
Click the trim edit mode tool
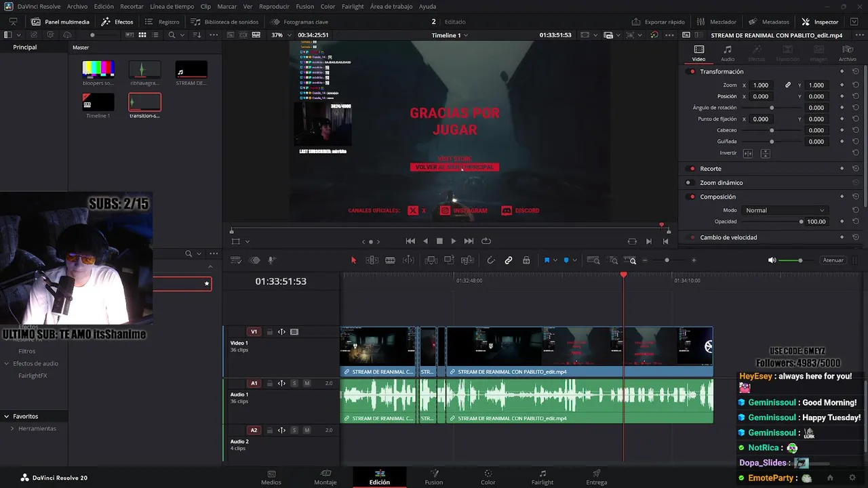[372, 260]
